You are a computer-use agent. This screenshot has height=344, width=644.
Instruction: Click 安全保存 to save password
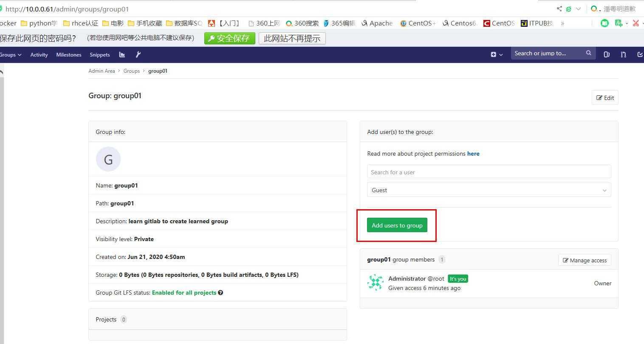(x=230, y=38)
